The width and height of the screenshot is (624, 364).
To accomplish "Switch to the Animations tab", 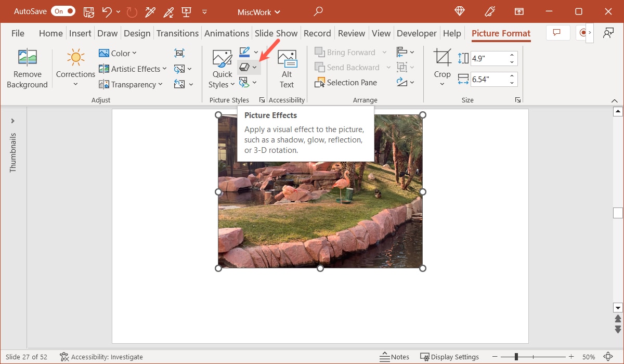I will point(227,33).
